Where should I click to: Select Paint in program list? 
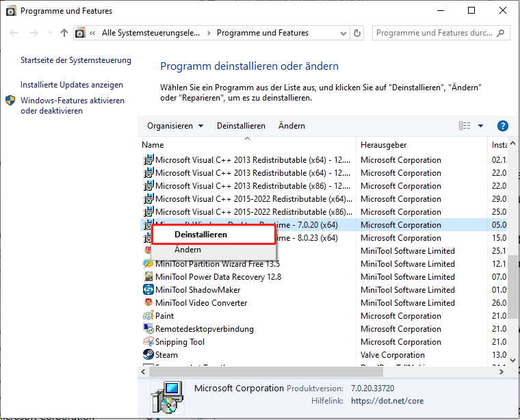click(x=164, y=316)
